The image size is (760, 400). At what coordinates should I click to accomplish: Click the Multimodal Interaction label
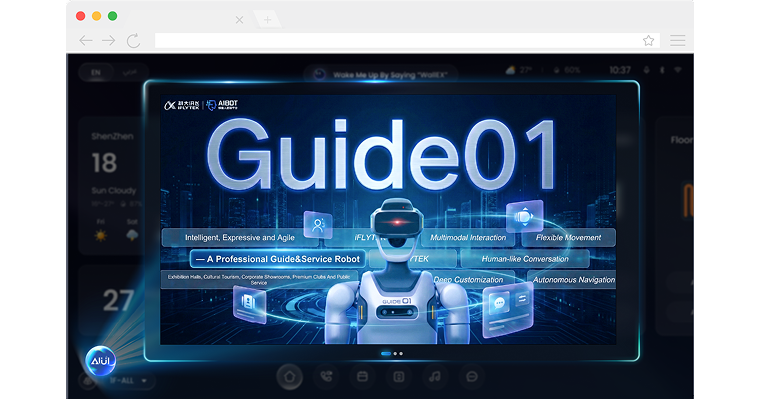[x=467, y=238]
